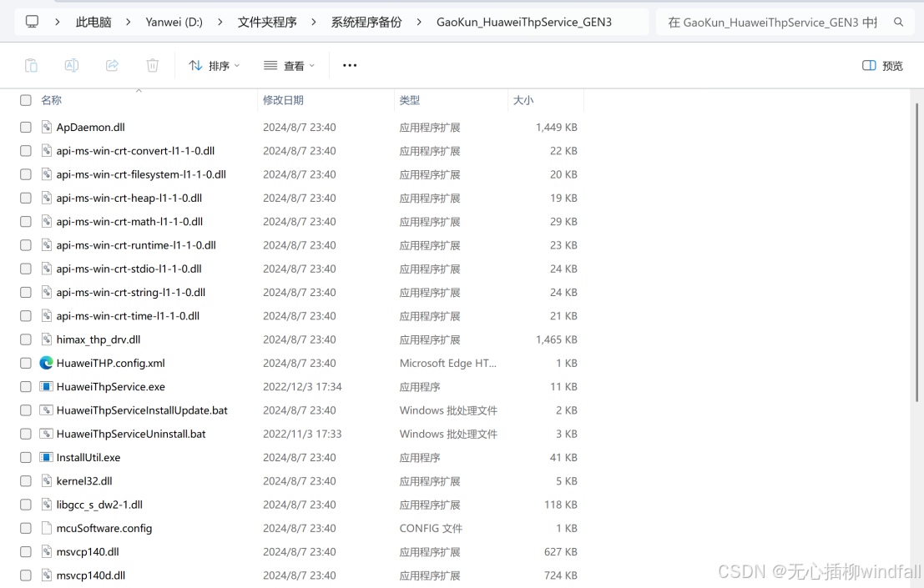Click the Share toolbar icon

[112, 65]
